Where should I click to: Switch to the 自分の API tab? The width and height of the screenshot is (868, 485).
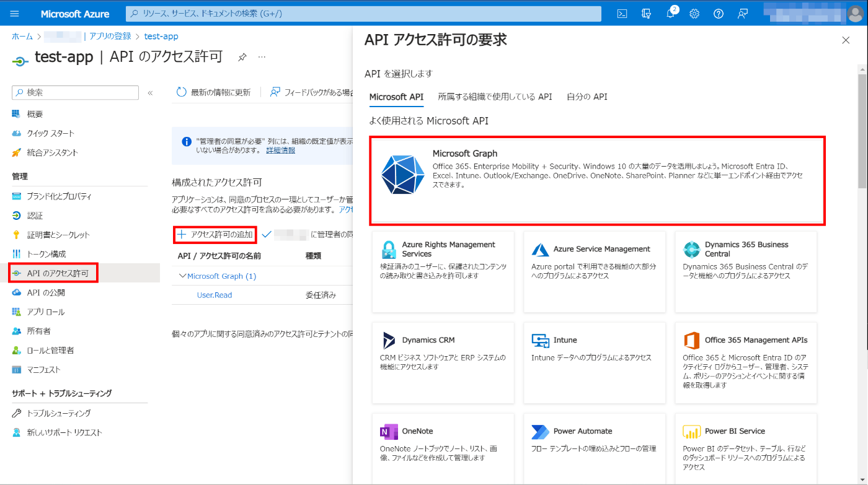tap(587, 97)
